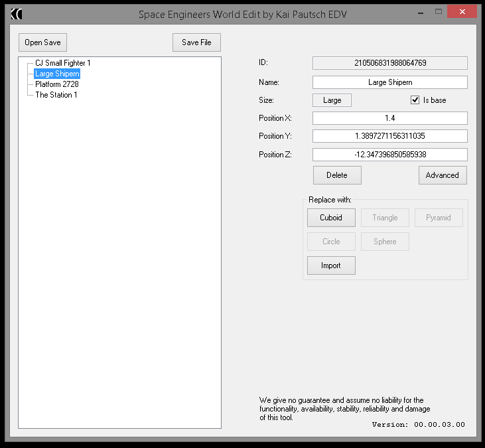Click the Is base label text
Viewport: 485px width, 448px height.
tap(435, 100)
